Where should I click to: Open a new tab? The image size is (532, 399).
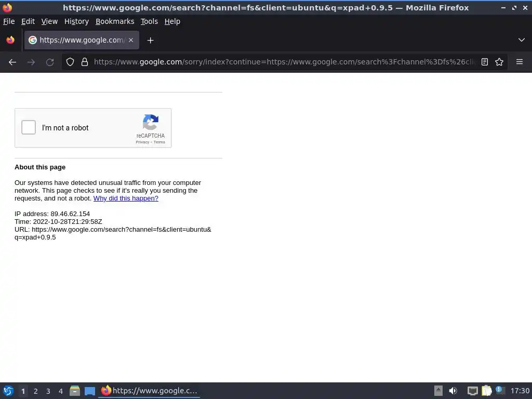pyautogui.click(x=150, y=41)
